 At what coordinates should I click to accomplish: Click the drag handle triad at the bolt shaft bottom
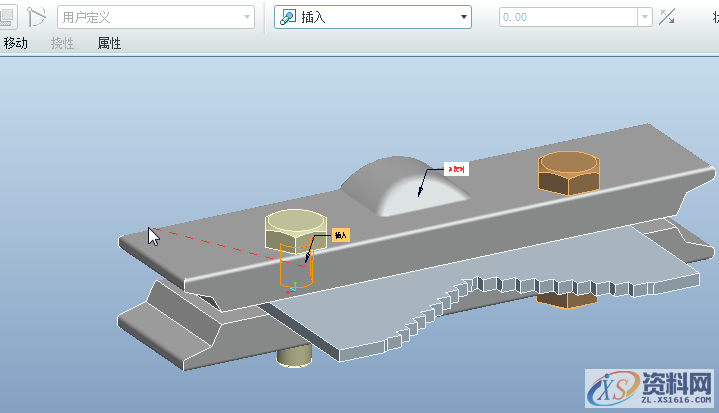tap(293, 286)
